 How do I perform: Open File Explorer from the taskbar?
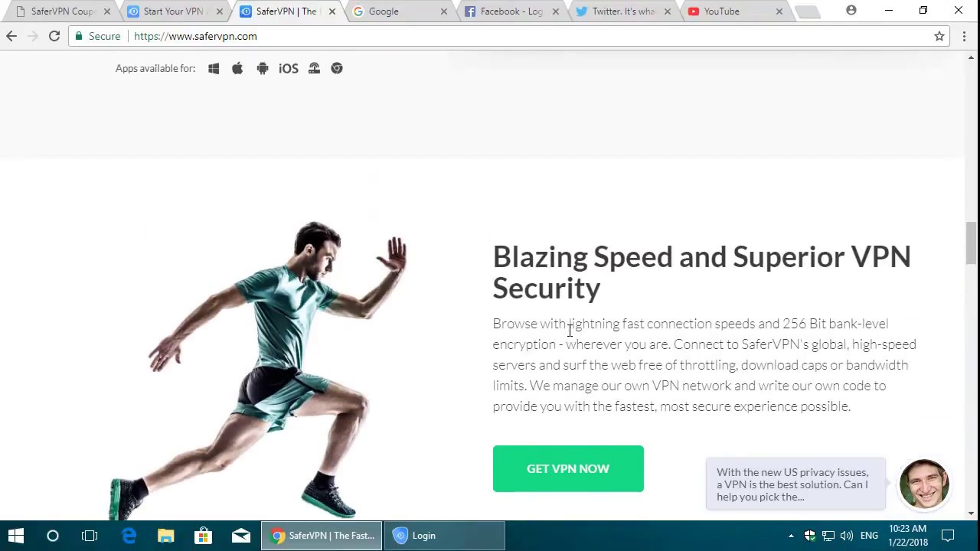(166, 536)
